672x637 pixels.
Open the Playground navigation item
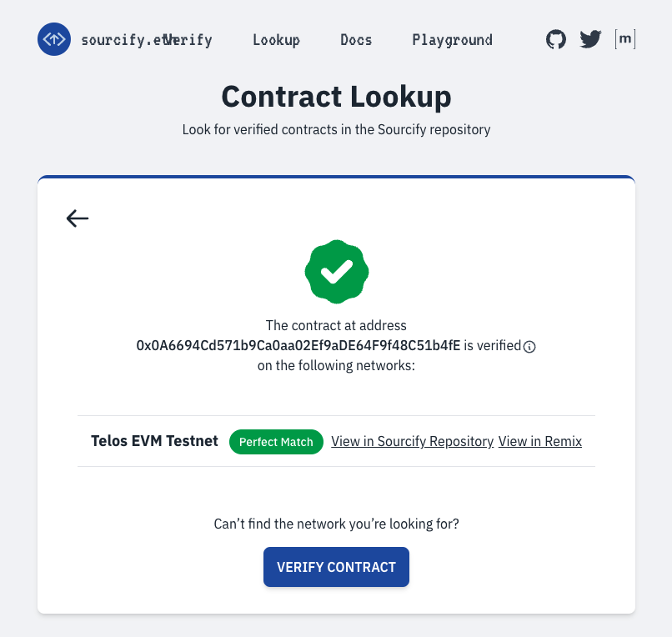[452, 40]
